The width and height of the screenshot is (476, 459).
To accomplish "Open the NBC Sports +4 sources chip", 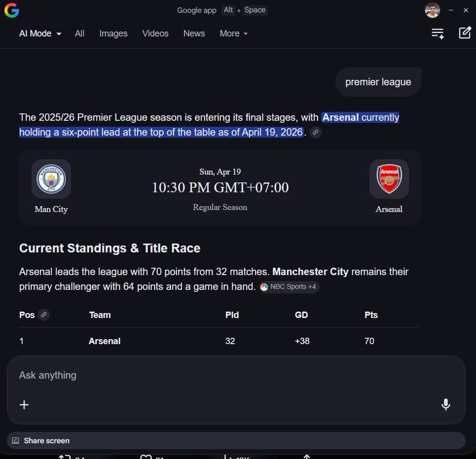I will coord(289,287).
